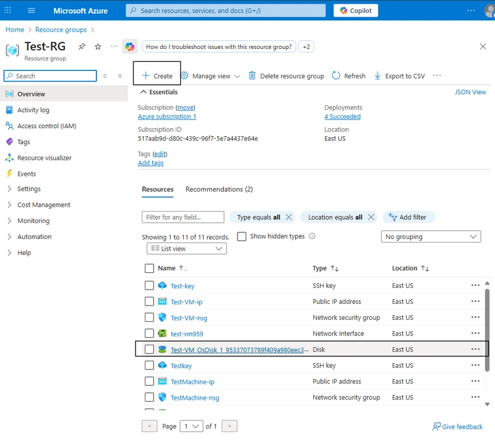Check the Test-VM_OsDisk row checkbox
The image size is (495, 448).
point(149,349)
